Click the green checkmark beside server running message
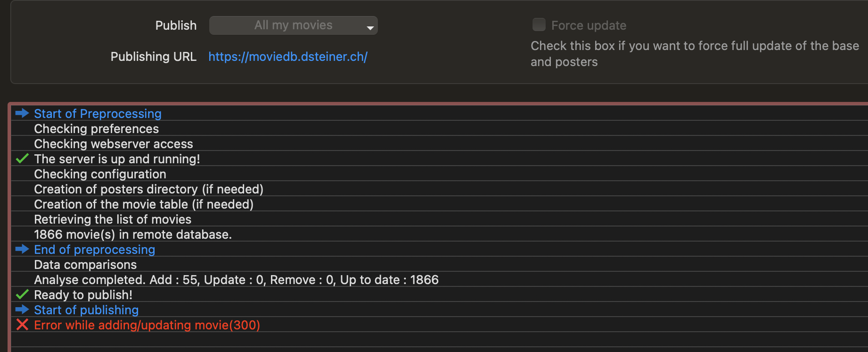 tap(22, 159)
